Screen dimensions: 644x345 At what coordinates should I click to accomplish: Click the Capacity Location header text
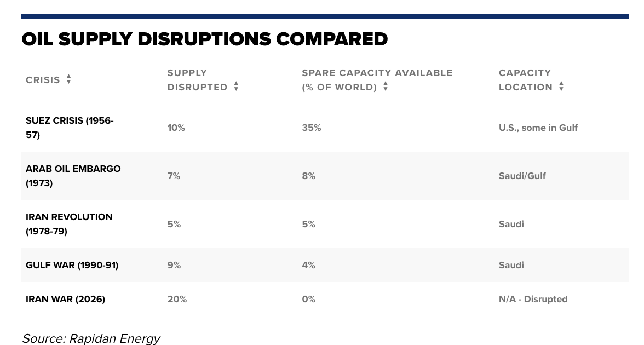(x=525, y=80)
